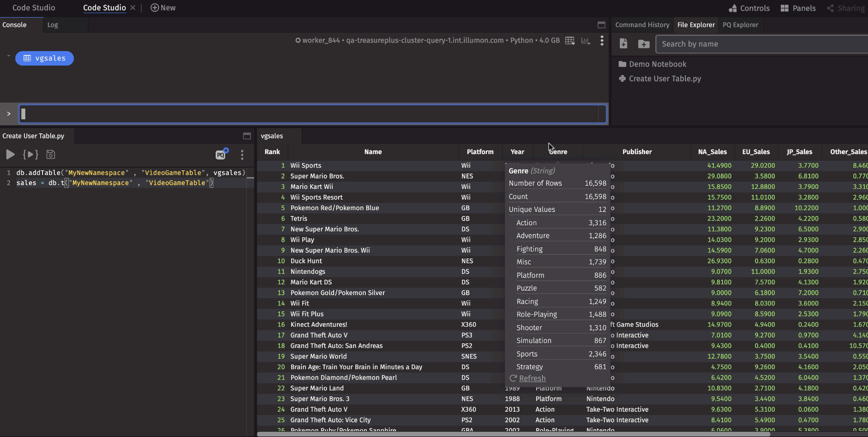The width and height of the screenshot is (868, 437).
Task: Select the File Explorer tab
Action: coord(696,25)
